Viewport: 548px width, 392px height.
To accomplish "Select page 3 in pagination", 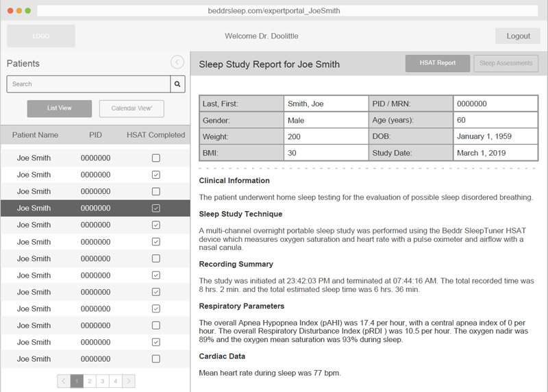I will click(x=102, y=380).
